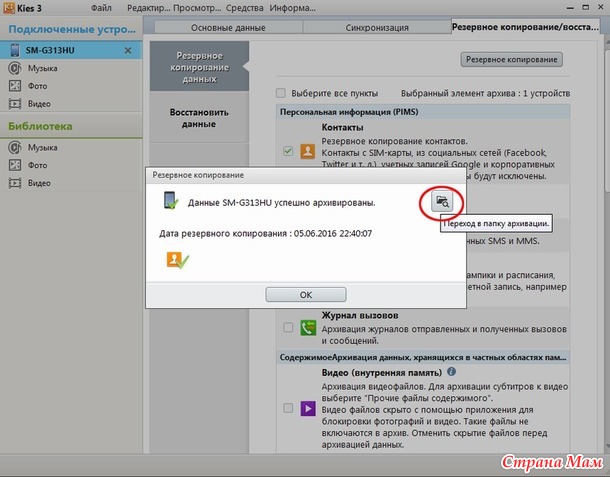Check Видео (внутренняя память) checkbox
Image resolution: width=610 pixels, height=477 pixels.
(x=288, y=408)
